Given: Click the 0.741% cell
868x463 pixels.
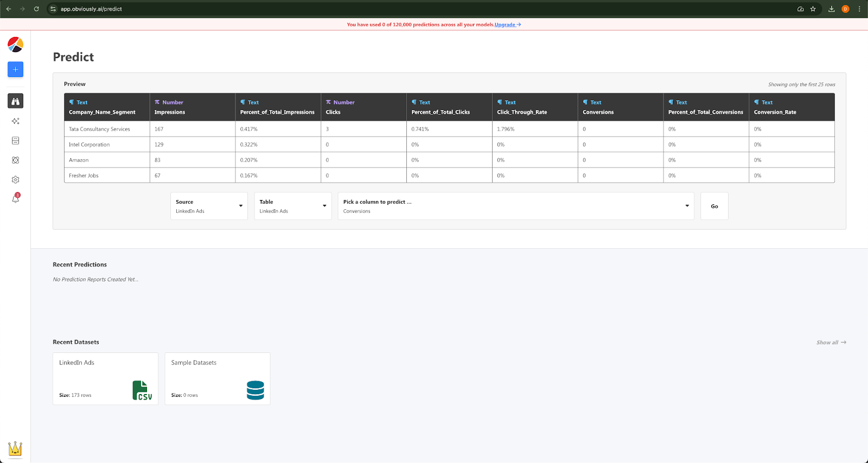Looking at the screenshot, I should pyautogui.click(x=449, y=129).
